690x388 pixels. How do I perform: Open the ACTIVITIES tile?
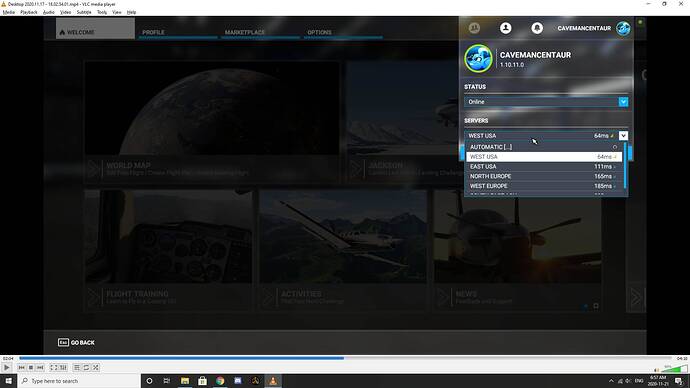click(343, 251)
